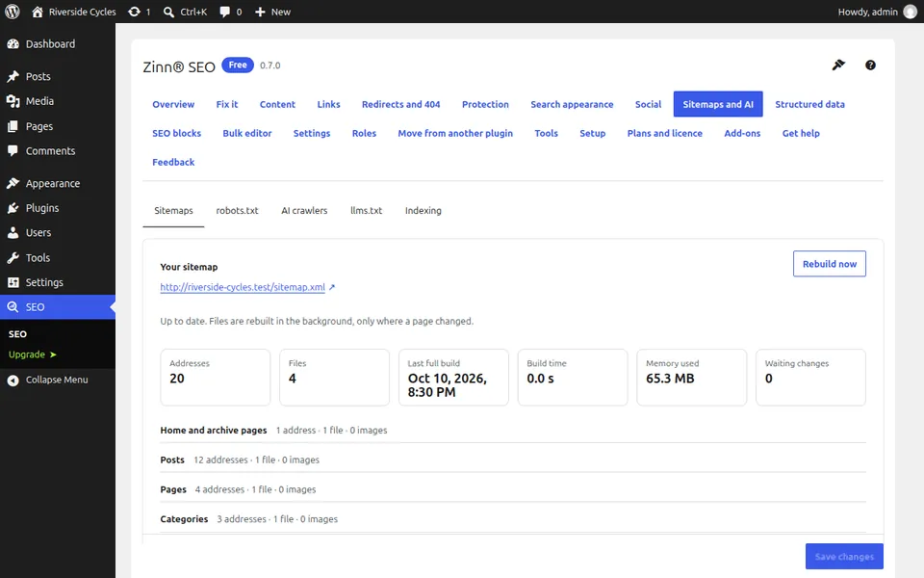This screenshot has width=924, height=578.
Task: Open Pages in the sidebar
Action: pyautogui.click(x=58, y=126)
